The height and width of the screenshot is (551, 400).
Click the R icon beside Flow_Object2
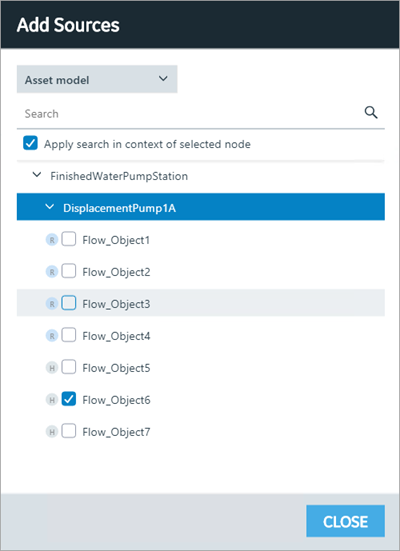click(x=52, y=272)
